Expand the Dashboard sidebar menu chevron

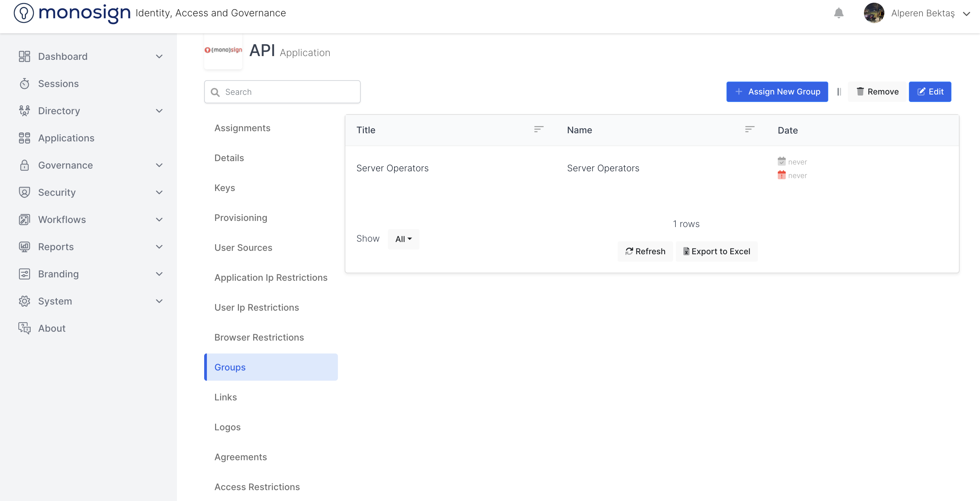[159, 57]
